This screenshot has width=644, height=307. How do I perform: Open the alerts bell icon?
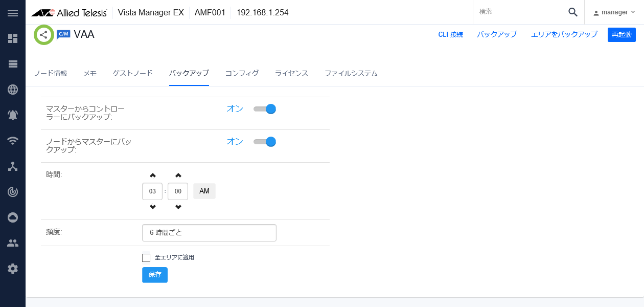(13, 115)
